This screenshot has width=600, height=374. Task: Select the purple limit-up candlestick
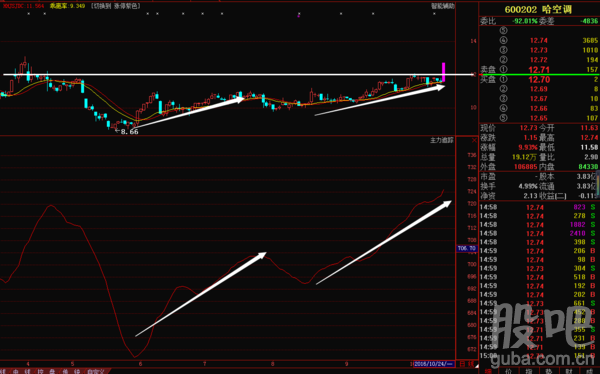click(443, 72)
